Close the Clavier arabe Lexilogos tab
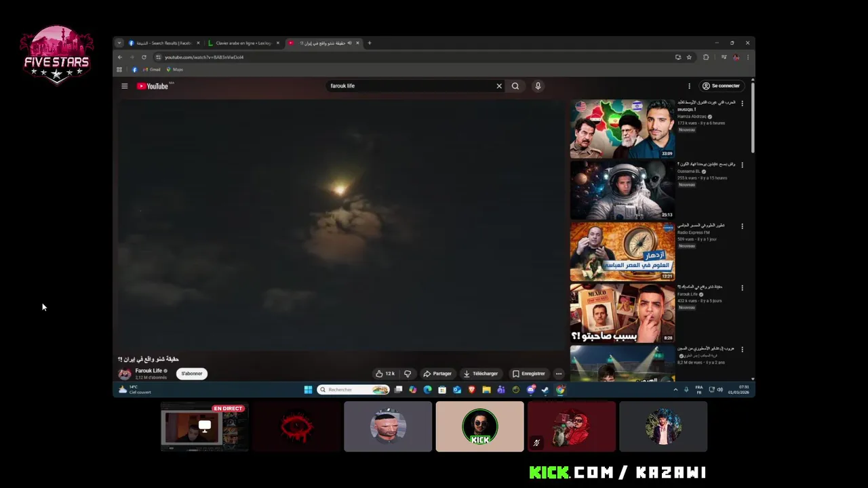 [277, 43]
